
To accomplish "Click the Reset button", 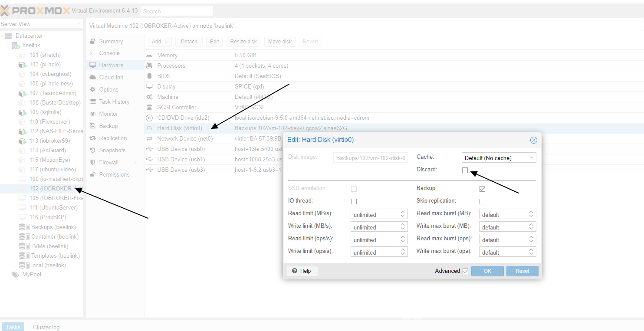I will click(522, 271).
